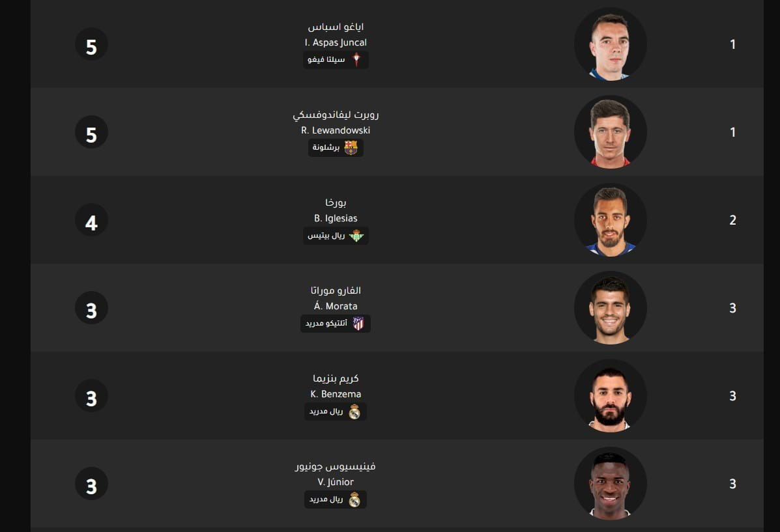Click the Á. Morata name link
This screenshot has width=780, height=532.
coord(336,306)
